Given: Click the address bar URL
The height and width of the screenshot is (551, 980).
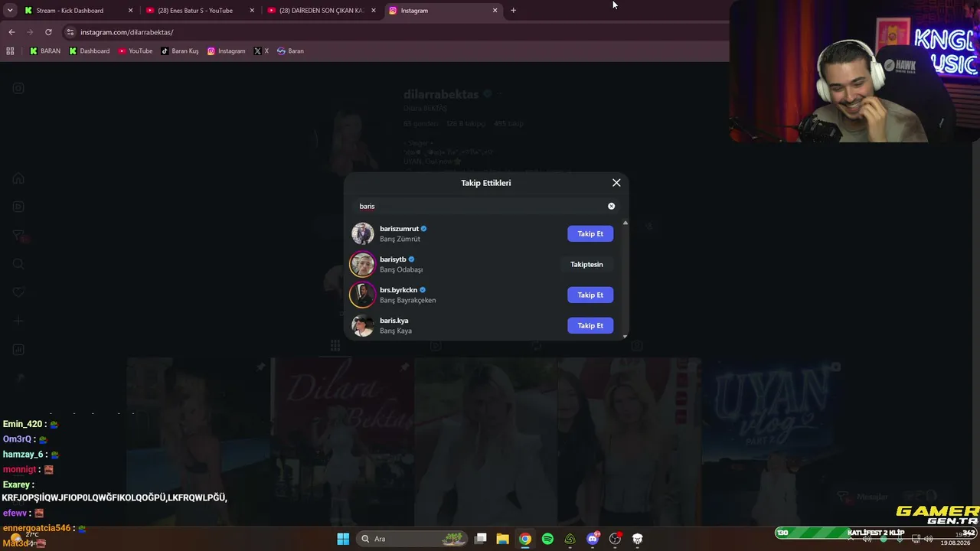Looking at the screenshot, I should pos(127,32).
